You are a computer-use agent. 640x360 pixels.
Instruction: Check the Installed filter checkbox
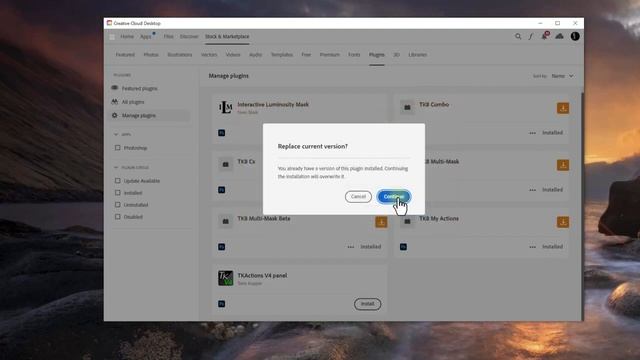click(x=118, y=193)
